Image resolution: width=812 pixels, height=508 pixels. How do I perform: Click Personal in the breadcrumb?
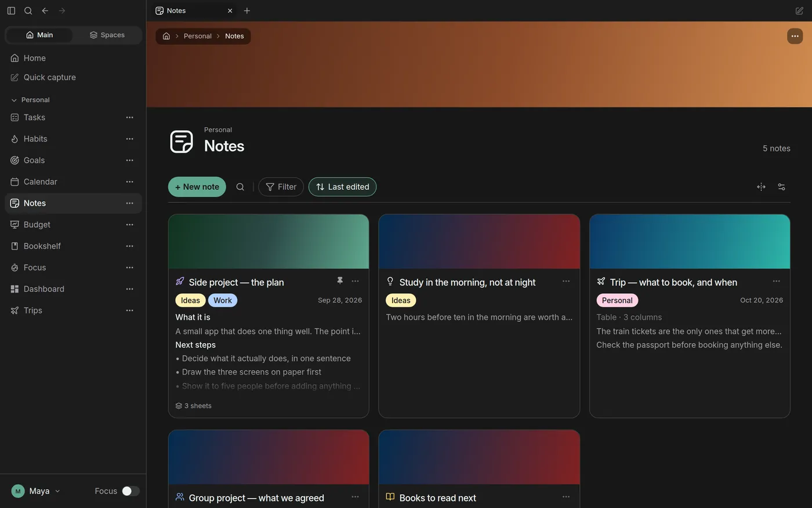pos(197,36)
